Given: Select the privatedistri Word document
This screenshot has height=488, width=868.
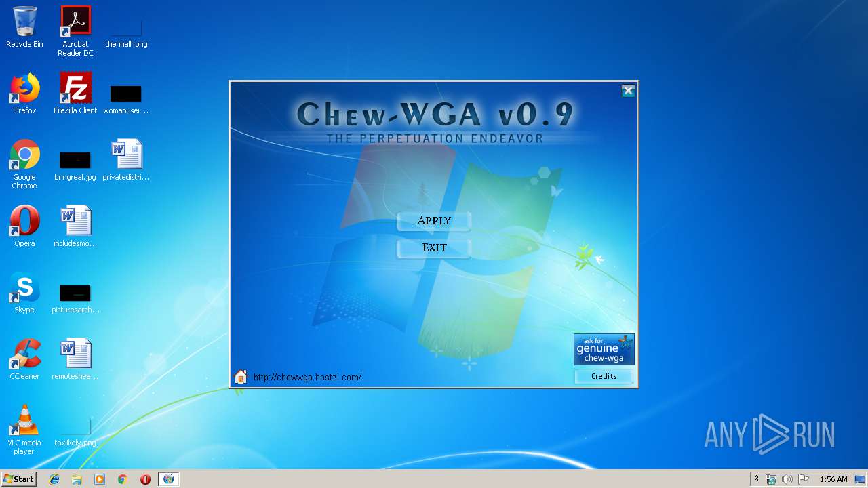Looking at the screenshot, I should pos(126,161).
